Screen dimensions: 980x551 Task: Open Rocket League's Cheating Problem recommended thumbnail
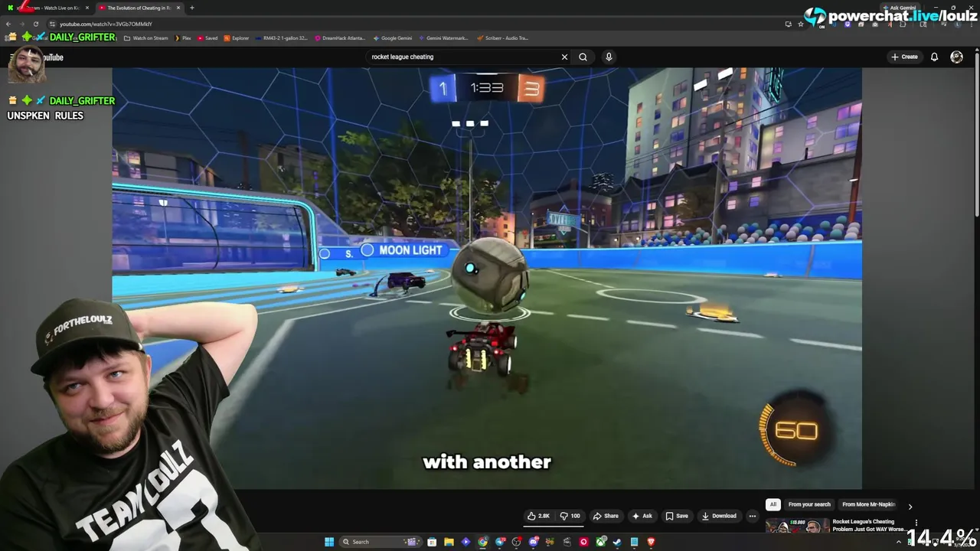pyautogui.click(x=797, y=526)
